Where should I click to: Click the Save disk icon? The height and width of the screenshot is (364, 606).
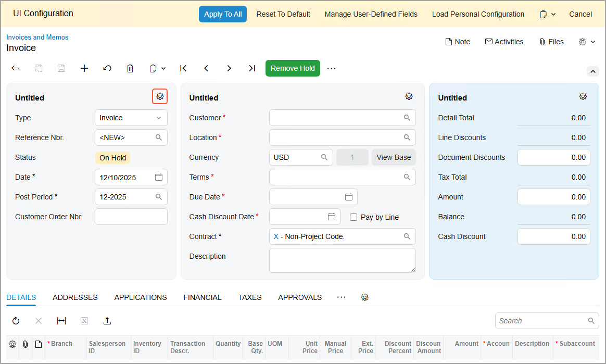tap(61, 68)
